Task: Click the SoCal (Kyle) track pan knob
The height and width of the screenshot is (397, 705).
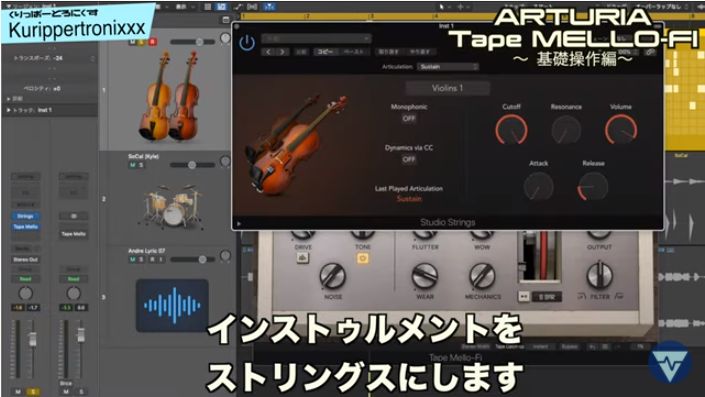Action: tap(225, 161)
